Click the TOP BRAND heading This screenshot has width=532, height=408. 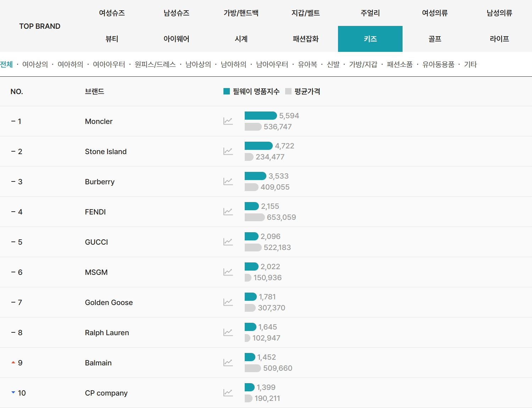[40, 26]
